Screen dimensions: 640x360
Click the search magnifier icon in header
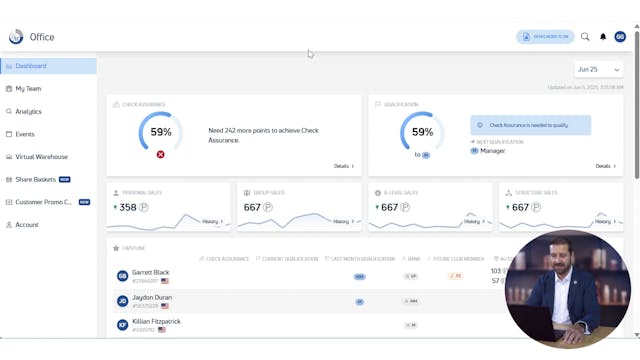click(x=585, y=37)
